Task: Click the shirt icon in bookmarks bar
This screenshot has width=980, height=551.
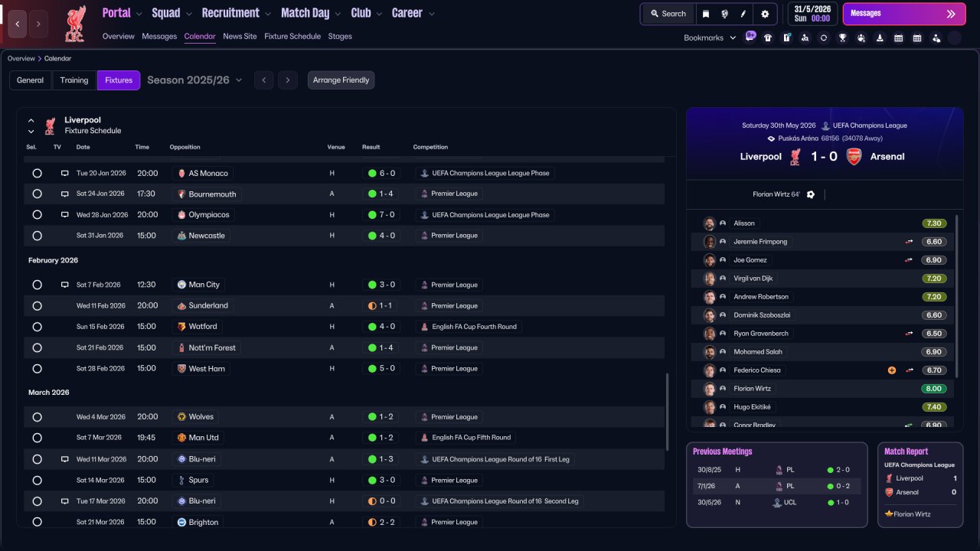Action: [768, 37]
